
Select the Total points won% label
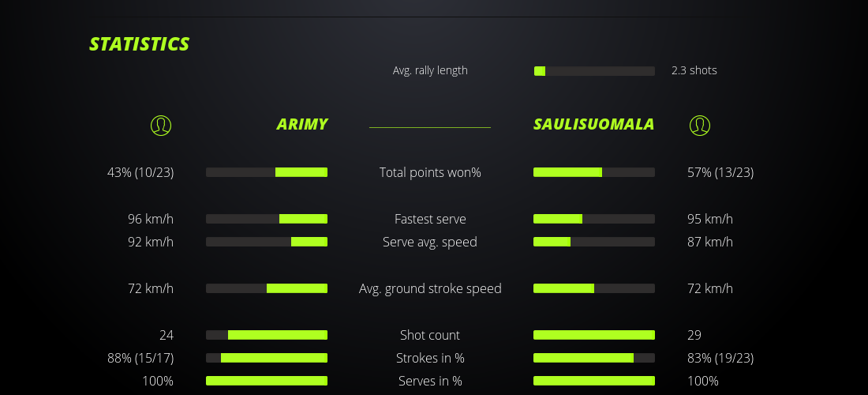coord(430,172)
